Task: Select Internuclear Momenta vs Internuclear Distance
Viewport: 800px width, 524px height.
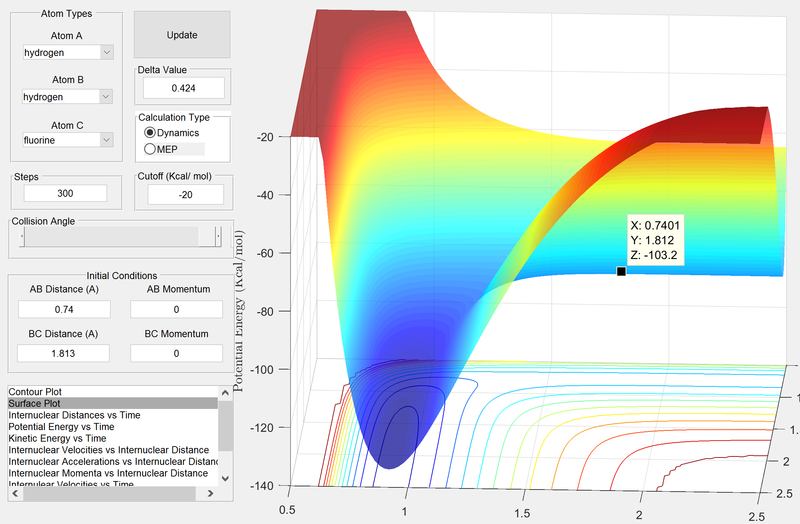Action: tap(113, 473)
